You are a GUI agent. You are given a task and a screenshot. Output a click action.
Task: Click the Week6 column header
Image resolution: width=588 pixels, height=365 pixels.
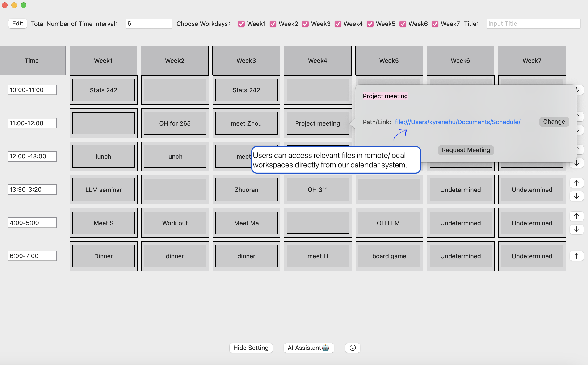pos(460,61)
